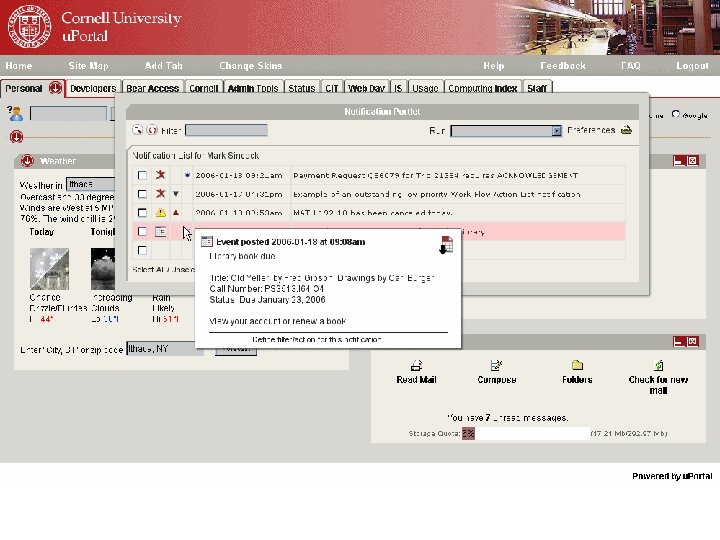Open the Help link
The image size is (720, 540).
pyautogui.click(x=494, y=66)
